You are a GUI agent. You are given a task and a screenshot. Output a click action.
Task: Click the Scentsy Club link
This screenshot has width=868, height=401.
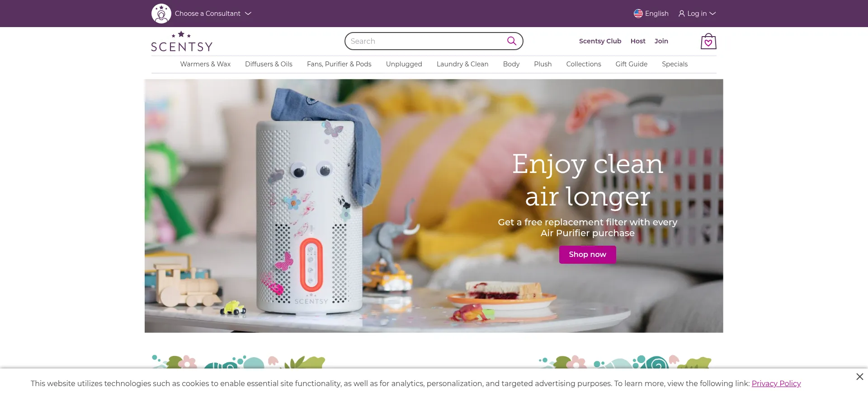(x=600, y=41)
